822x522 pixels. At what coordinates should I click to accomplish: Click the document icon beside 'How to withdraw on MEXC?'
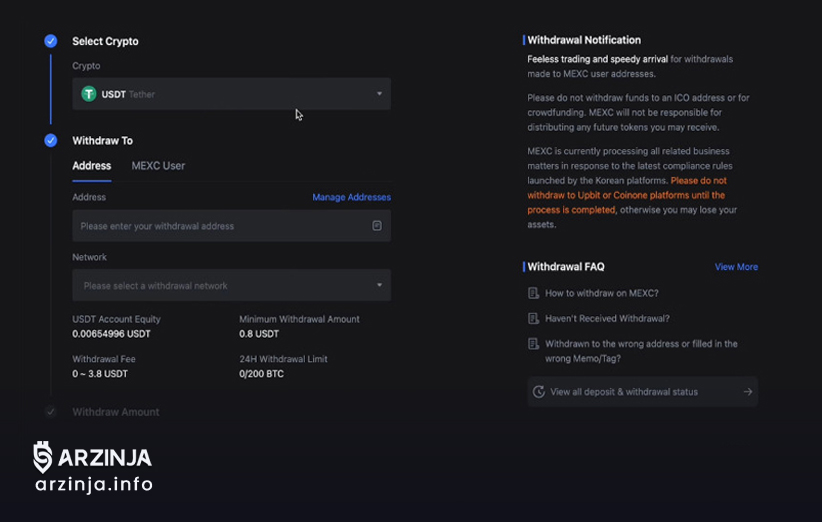(533, 294)
